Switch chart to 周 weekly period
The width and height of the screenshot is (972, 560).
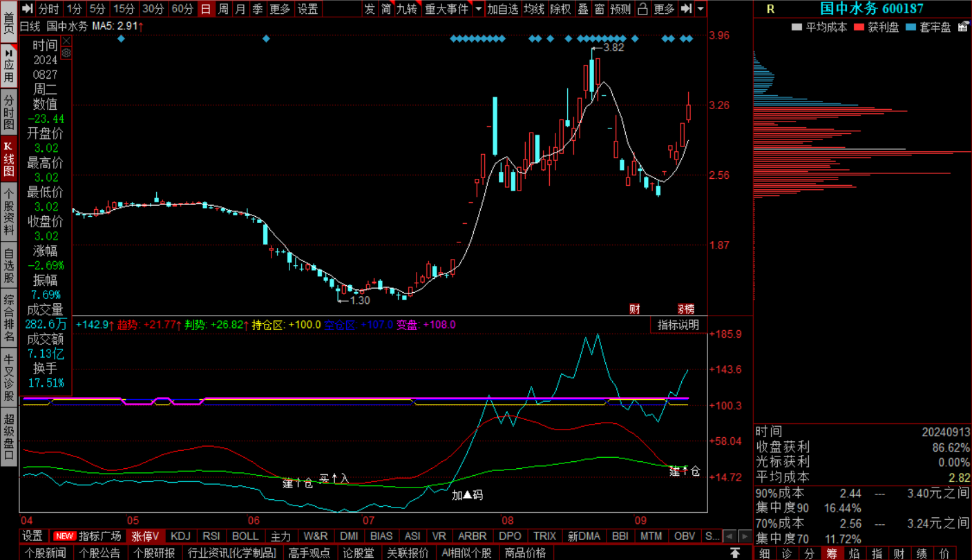coord(223,9)
